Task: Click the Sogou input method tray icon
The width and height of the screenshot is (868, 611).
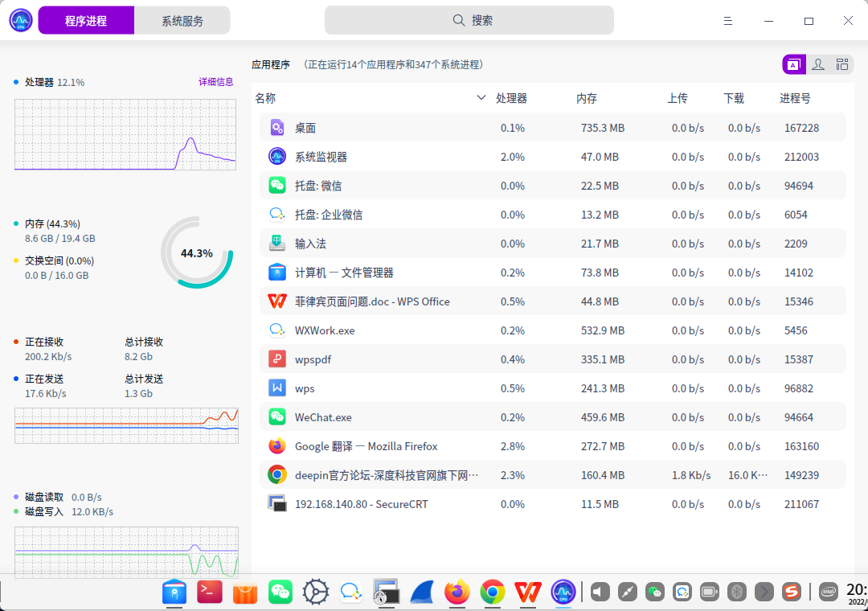Action: click(792, 593)
